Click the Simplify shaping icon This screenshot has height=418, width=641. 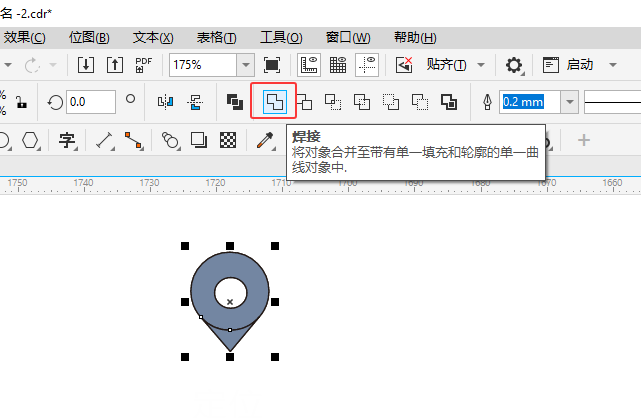pos(362,102)
